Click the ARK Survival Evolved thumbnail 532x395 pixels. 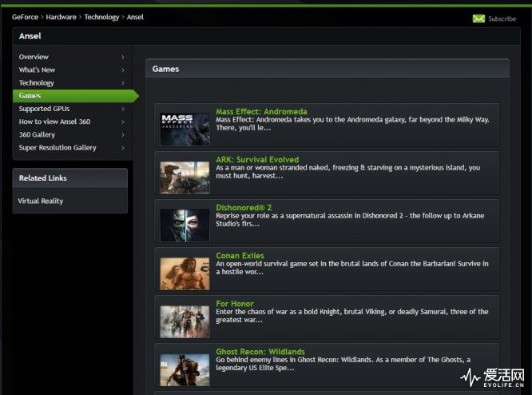[185, 178]
